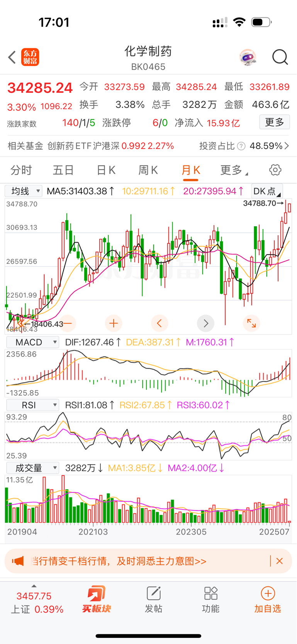
Task: Open the 千档行情 promo banner link
Action: point(120,561)
